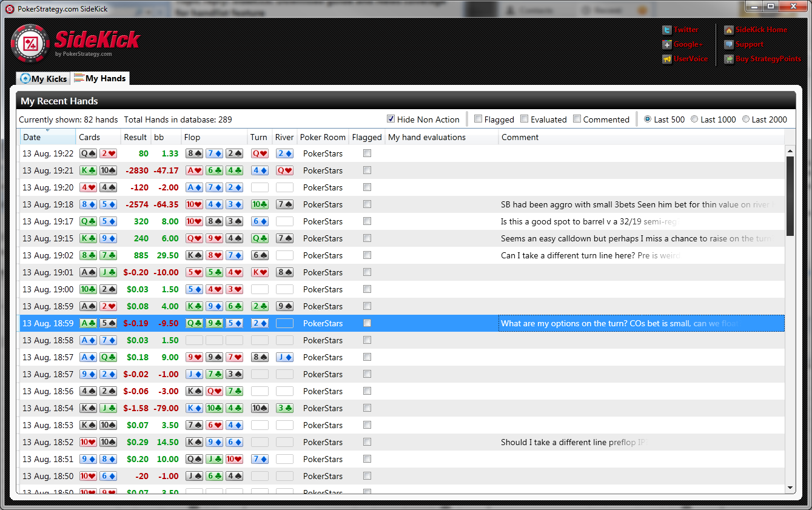Click the 8 of clubs hole card at 19:02
812x510 pixels.
(x=89, y=255)
